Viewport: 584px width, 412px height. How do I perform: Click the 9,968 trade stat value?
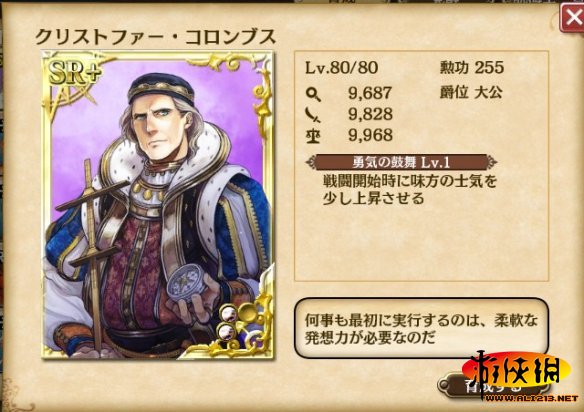click(370, 136)
